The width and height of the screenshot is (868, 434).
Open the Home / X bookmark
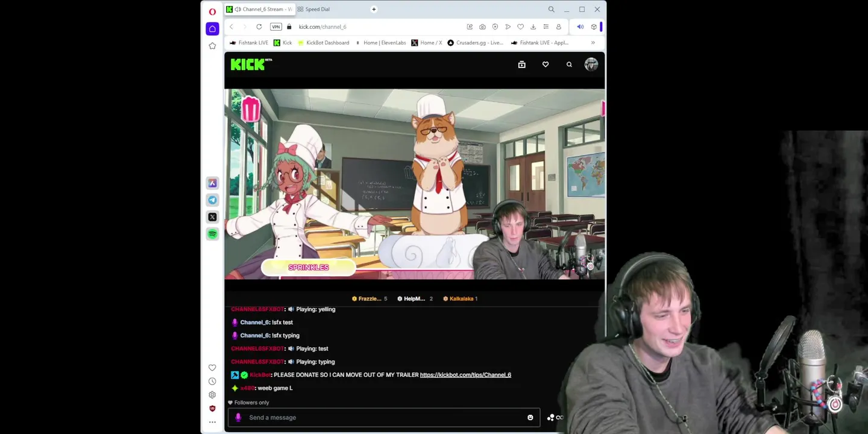[426, 43]
